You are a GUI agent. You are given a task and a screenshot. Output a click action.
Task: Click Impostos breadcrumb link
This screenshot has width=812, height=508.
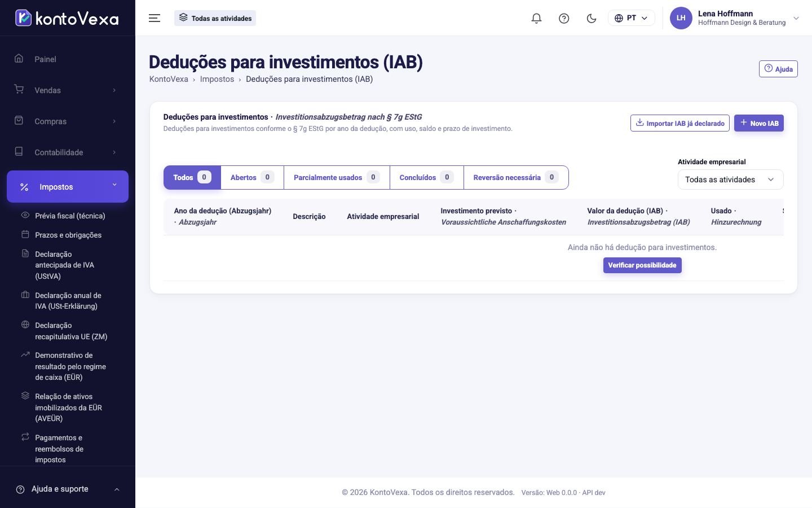[x=217, y=79]
